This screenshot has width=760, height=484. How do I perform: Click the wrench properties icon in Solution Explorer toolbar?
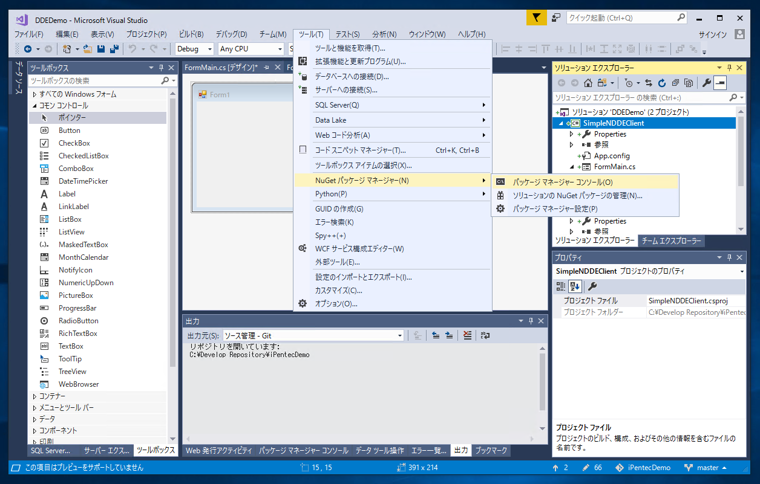(706, 83)
